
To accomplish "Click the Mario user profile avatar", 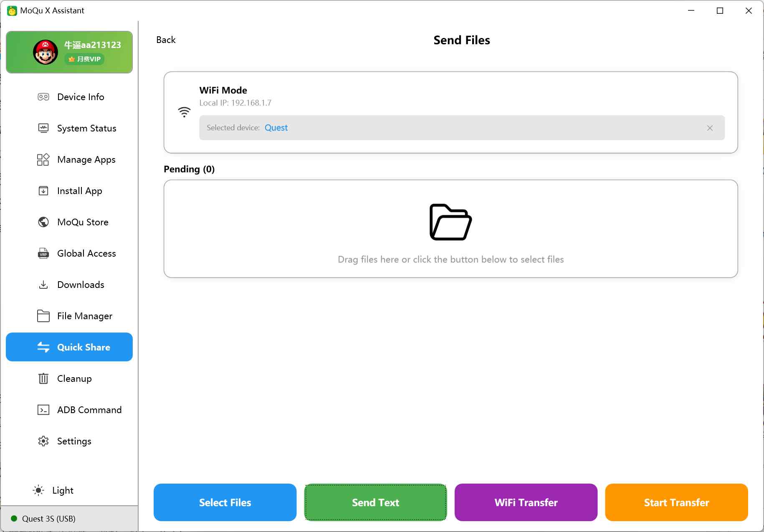I will click(46, 52).
